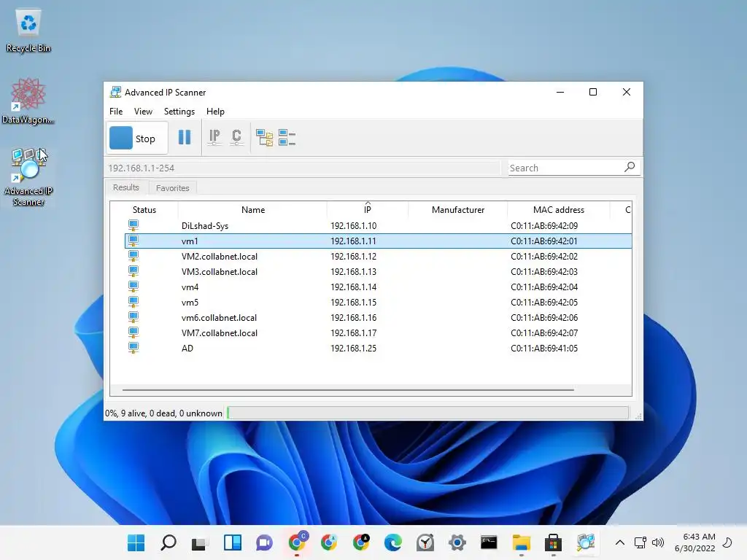
Task: Click IP address 192.168.1.25
Action: click(354, 348)
